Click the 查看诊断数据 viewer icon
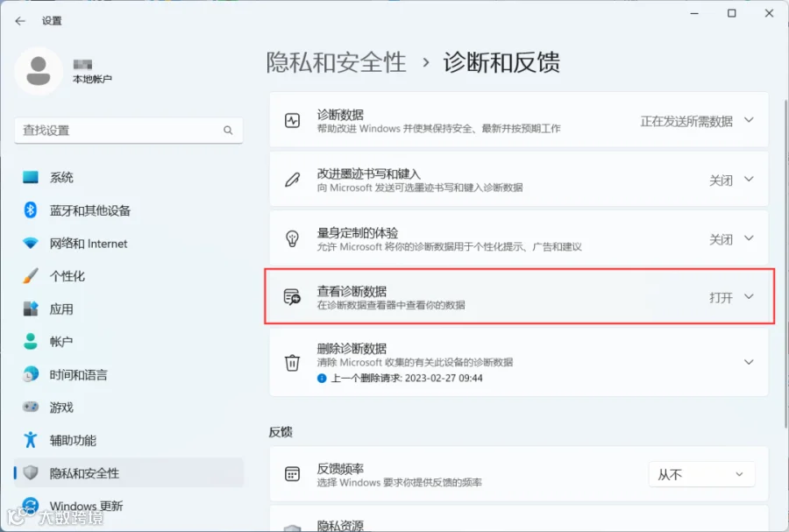This screenshot has width=789, height=532. click(x=292, y=296)
